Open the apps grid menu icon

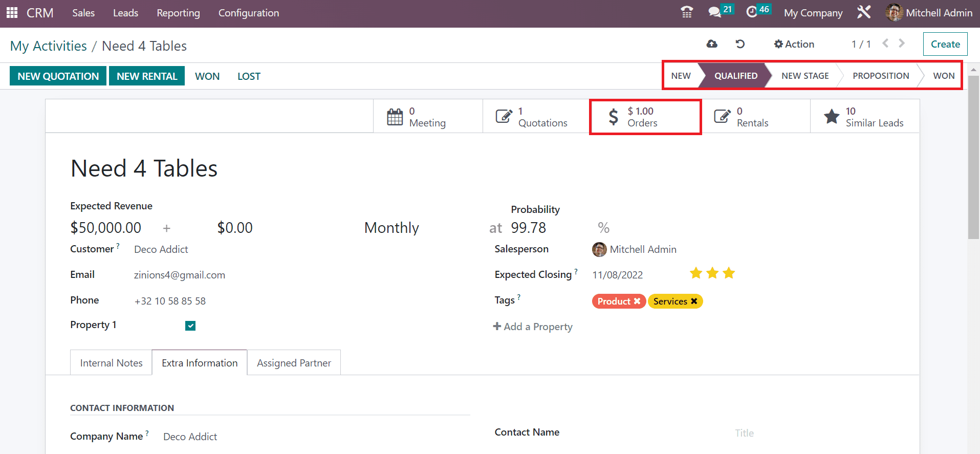(x=12, y=13)
